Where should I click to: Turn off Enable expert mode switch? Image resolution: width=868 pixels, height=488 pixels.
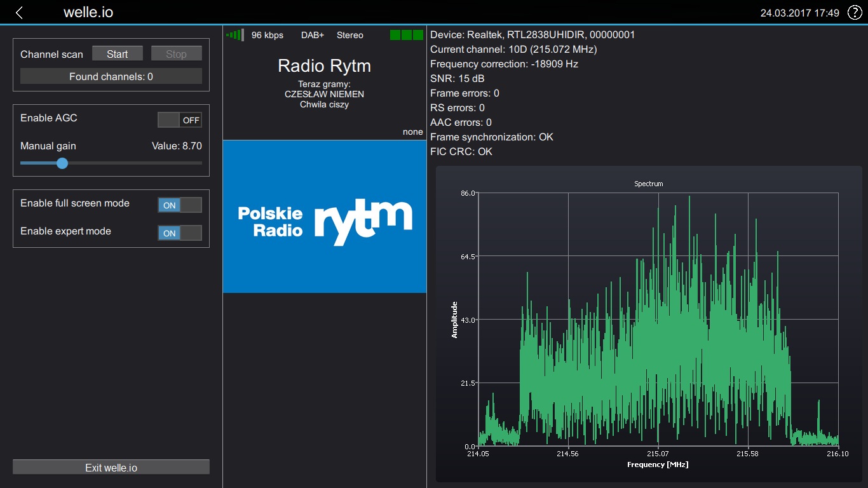[180, 233]
